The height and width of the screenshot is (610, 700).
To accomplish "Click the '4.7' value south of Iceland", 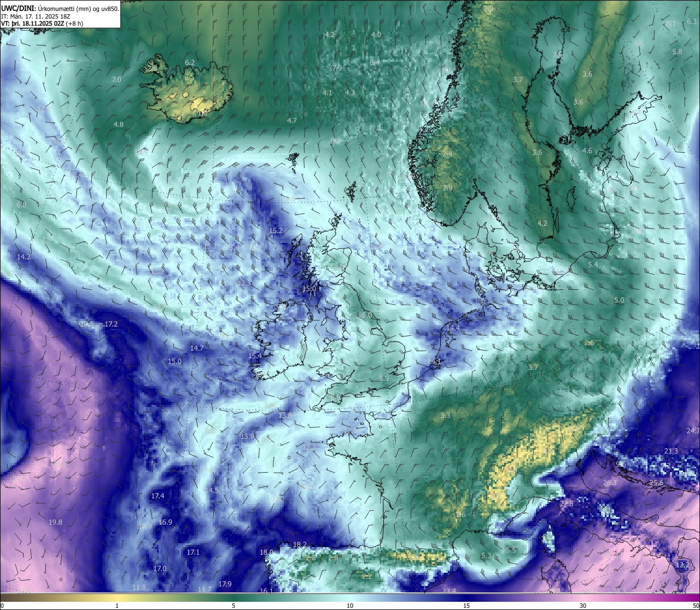I will (292, 121).
